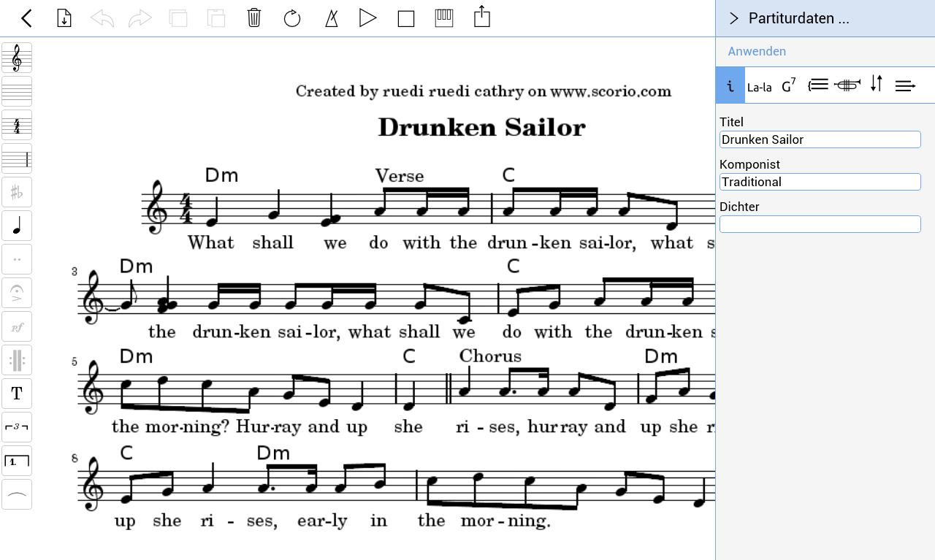
Task: Switch to the line spacing layout tab
Action: point(906,86)
